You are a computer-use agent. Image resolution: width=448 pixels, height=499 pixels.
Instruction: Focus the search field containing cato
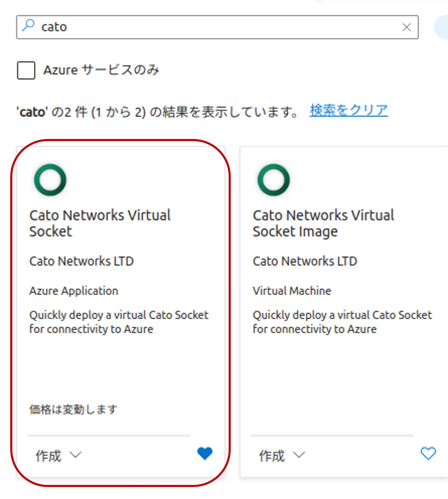tap(217, 27)
